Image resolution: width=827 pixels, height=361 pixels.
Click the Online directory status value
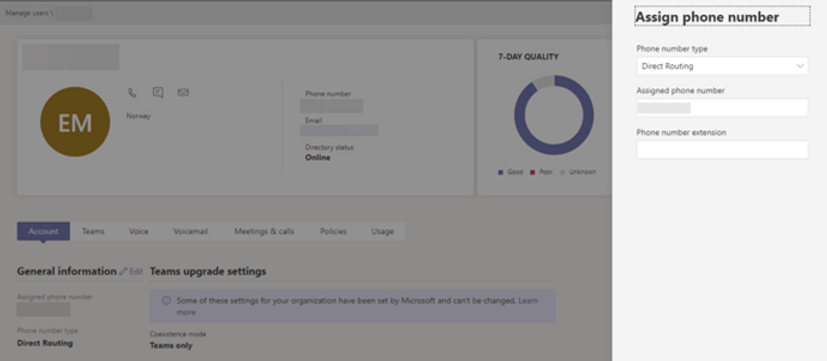click(318, 157)
